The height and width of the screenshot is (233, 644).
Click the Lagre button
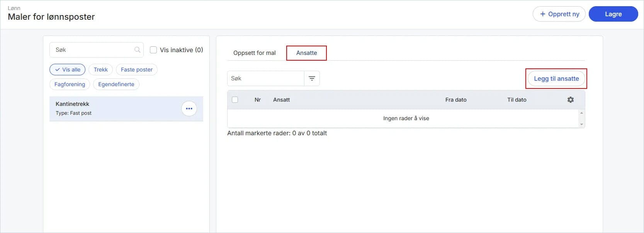(x=613, y=14)
